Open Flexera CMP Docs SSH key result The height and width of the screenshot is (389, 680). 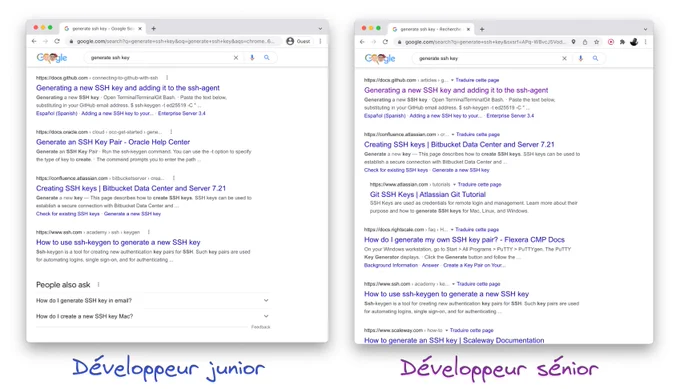tap(464, 239)
